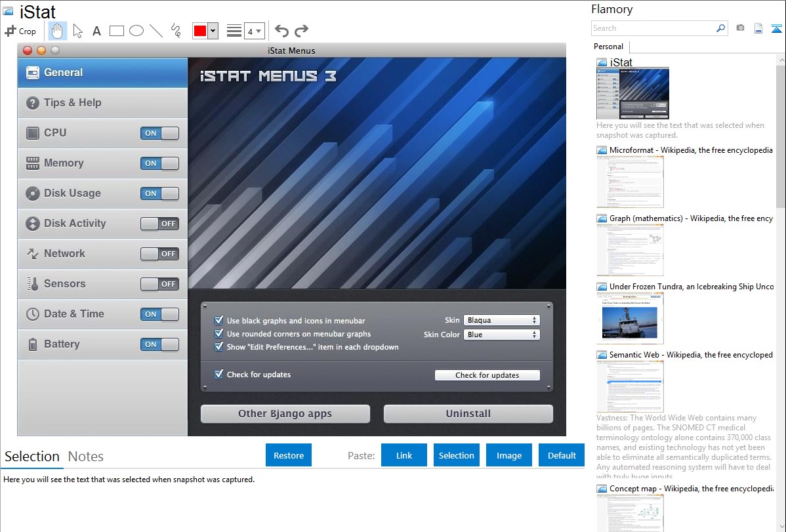Switch to the Selection tab
Screen dimensions: 786x532
click(32, 457)
